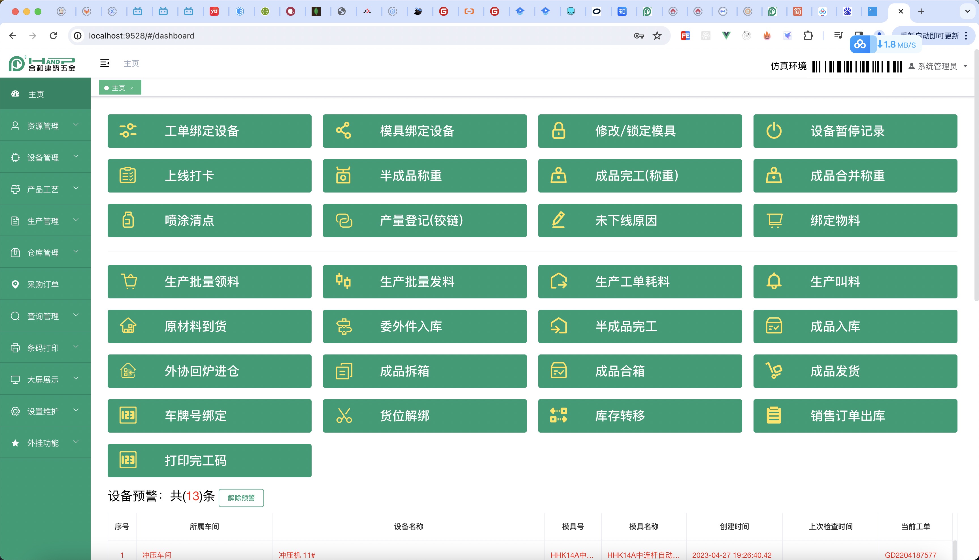
Task: Click the spray bottle icon on 喷涂清点
Action: (x=128, y=220)
